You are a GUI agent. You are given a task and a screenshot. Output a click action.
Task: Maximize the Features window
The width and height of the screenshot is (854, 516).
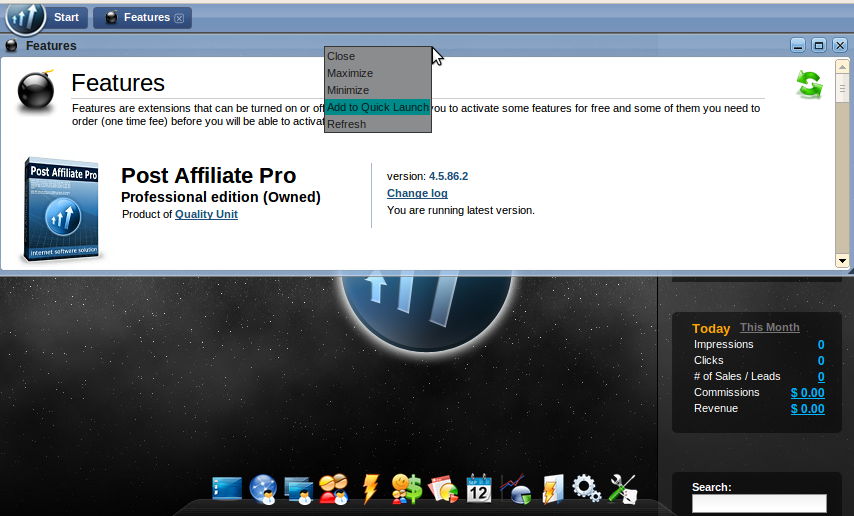[x=819, y=46]
